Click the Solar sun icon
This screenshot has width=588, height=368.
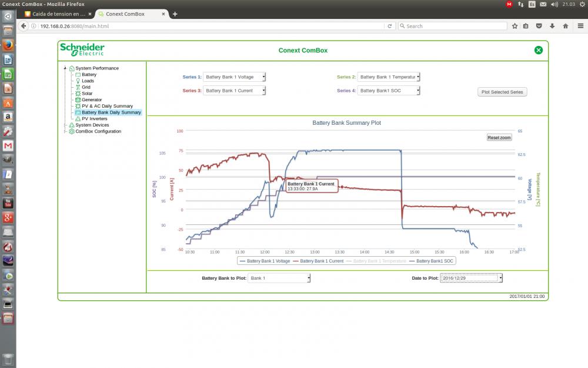[x=78, y=94]
